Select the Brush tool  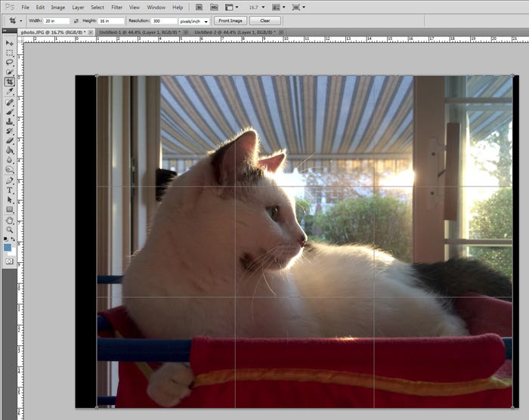[9, 112]
